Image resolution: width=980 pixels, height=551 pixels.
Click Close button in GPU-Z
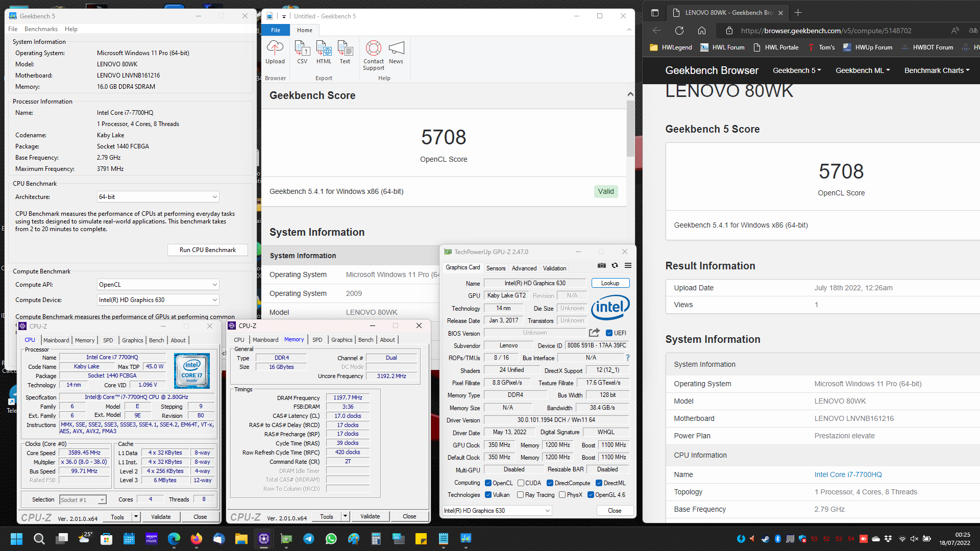[x=615, y=511]
